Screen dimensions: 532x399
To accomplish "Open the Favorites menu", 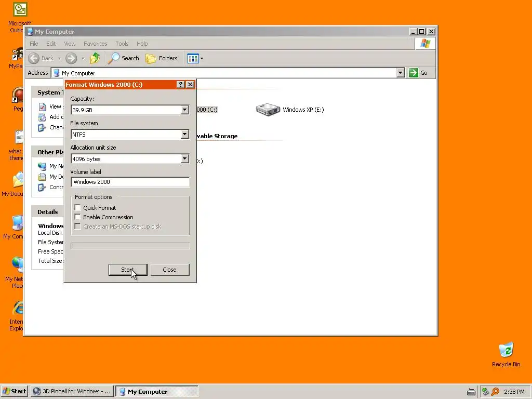I will pyautogui.click(x=96, y=44).
